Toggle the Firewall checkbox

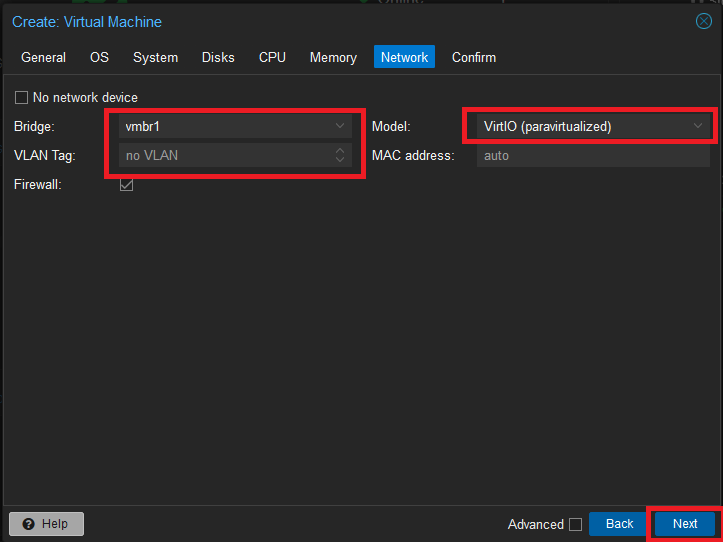(x=126, y=185)
